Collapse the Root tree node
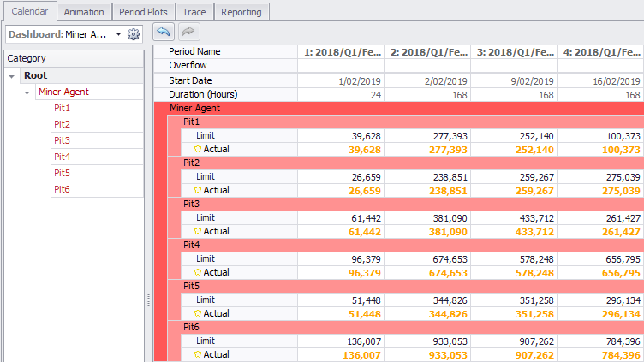Image resolution: width=644 pixels, height=362 pixels. click(11, 75)
